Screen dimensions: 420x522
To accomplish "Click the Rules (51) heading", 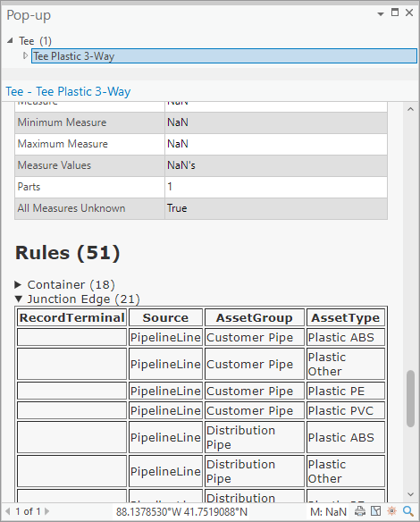I will click(68, 253).
